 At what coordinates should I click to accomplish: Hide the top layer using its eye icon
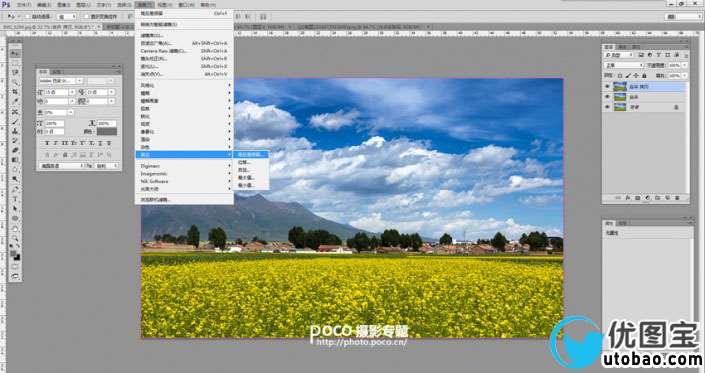click(607, 86)
